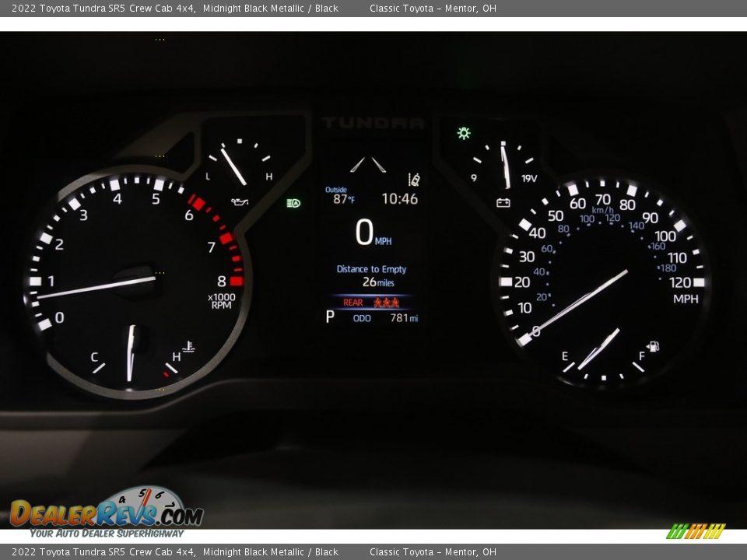
Task: Click the fuel gauge needle
Action: tap(600, 348)
